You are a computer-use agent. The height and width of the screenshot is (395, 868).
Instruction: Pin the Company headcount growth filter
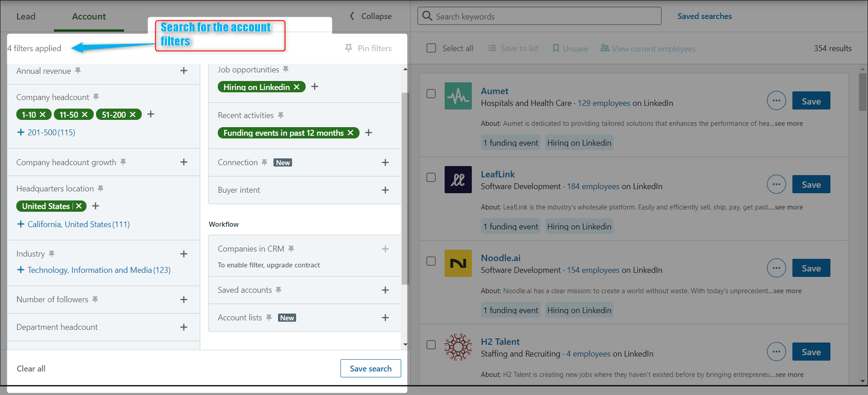coord(123,162)
